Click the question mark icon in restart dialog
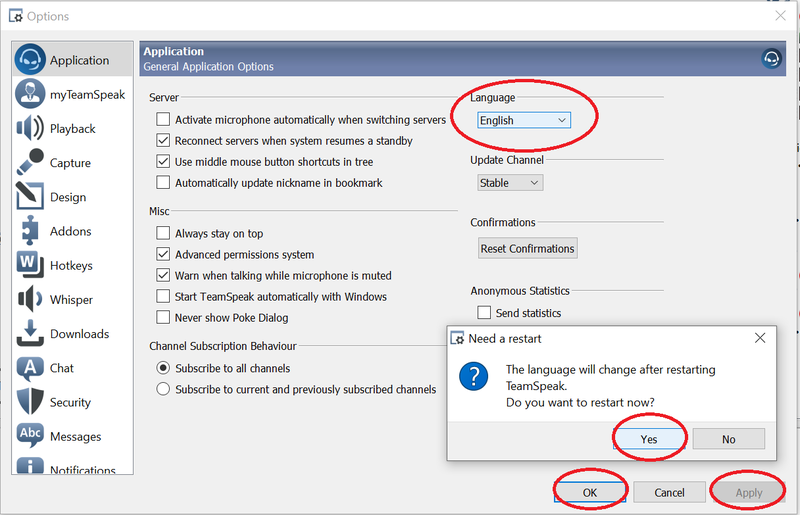The image size is (800, 515). point(473,376)
